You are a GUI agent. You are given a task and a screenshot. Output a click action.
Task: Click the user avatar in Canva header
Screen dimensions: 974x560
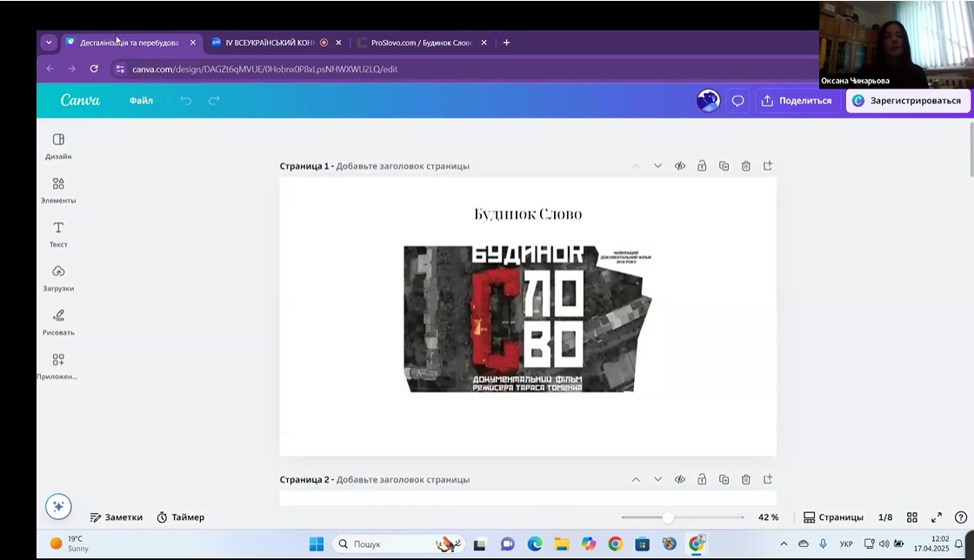(708, 101)
